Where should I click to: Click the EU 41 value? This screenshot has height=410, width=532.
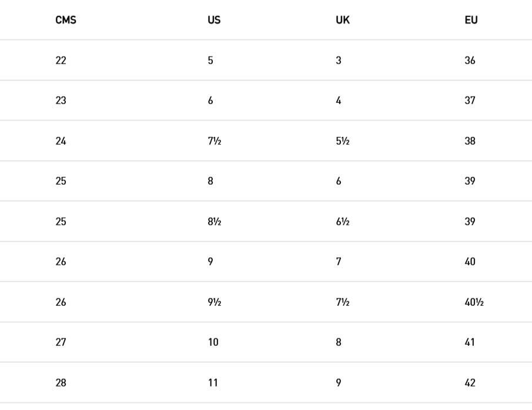(x=470, y=342)
